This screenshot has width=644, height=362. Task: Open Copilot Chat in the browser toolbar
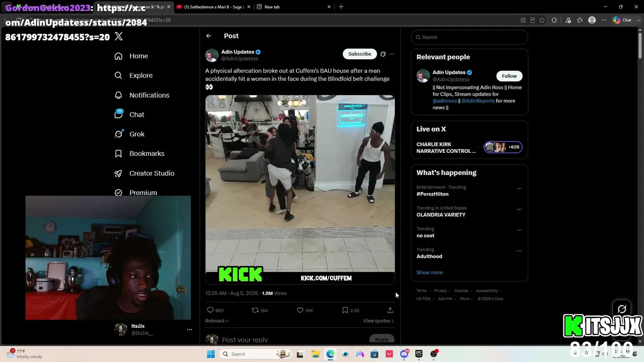pyautogui.click(x=622, y=20)
